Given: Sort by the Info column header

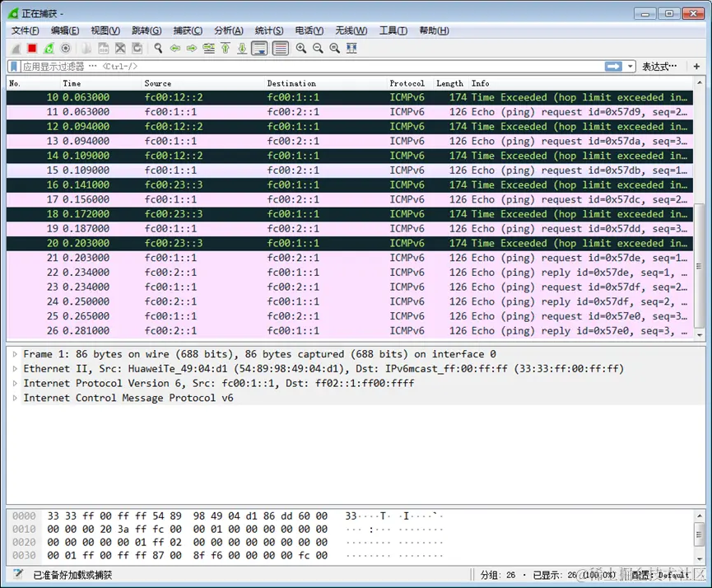Looking at the screenshot, I should tap(581, 83).
